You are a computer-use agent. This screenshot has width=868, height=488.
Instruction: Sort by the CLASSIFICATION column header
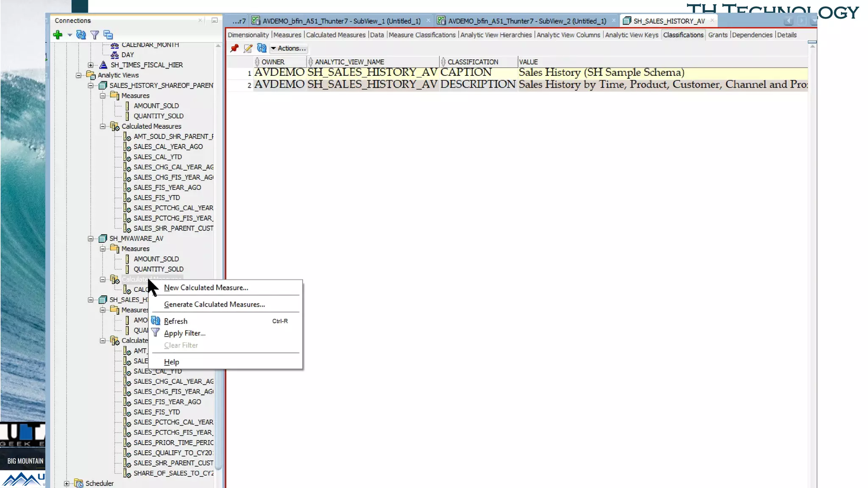[479, 62]
